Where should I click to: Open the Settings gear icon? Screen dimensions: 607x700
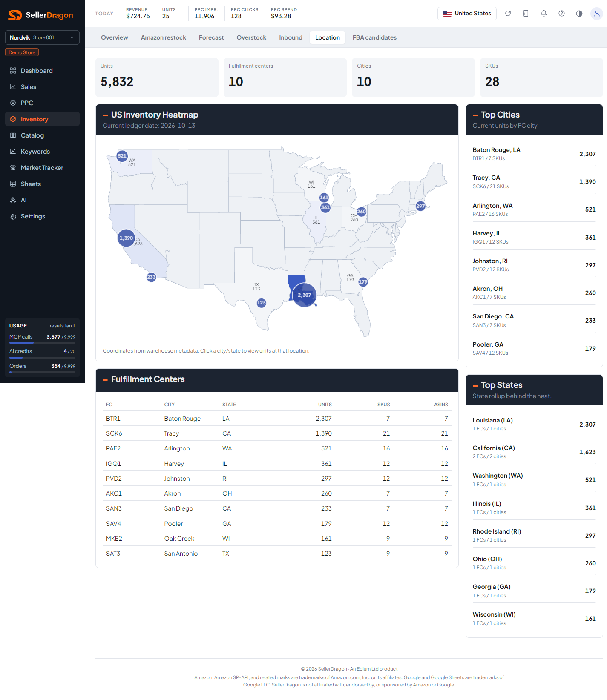13,216
